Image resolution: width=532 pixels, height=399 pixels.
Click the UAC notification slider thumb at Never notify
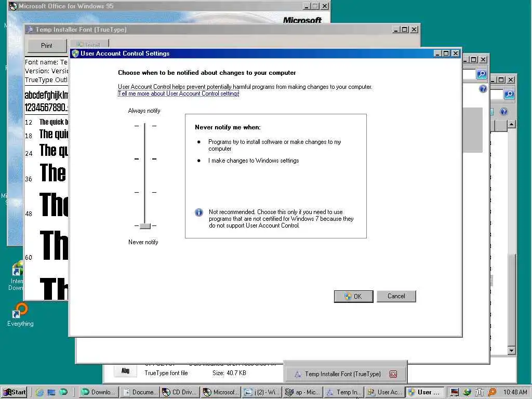tap(145, 226)
